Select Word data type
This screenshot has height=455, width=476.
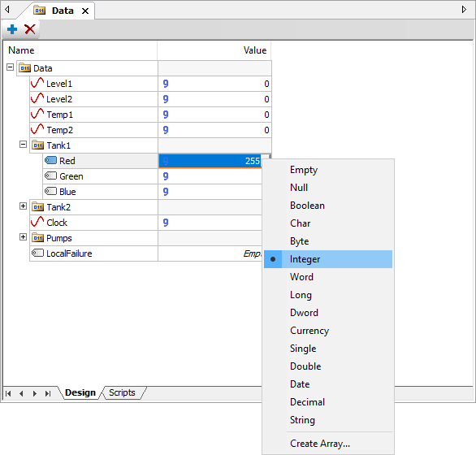tap(328, 277)
